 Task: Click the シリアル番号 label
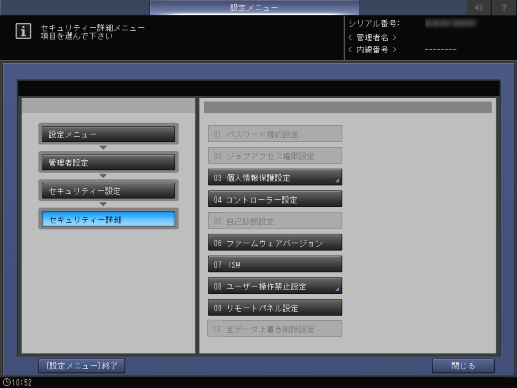[374, 23]
